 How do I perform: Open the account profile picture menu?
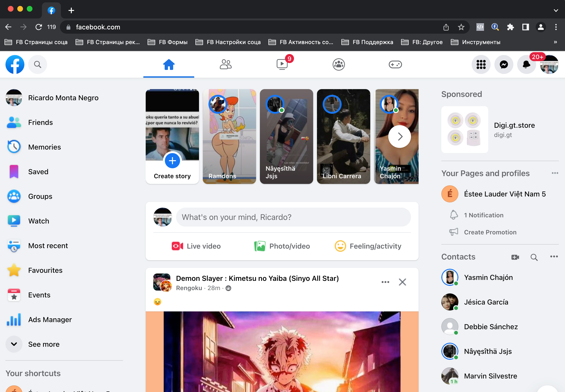[549, 65]
